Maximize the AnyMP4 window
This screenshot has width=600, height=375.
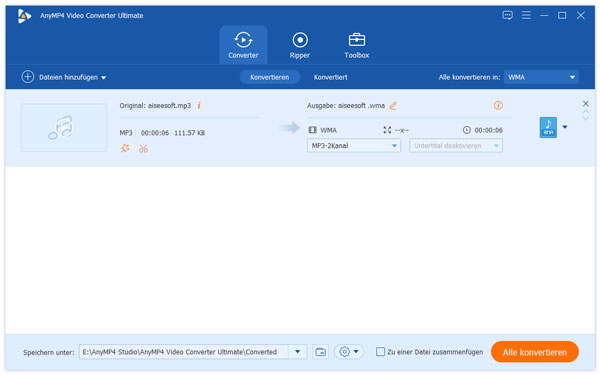[562, 15]
